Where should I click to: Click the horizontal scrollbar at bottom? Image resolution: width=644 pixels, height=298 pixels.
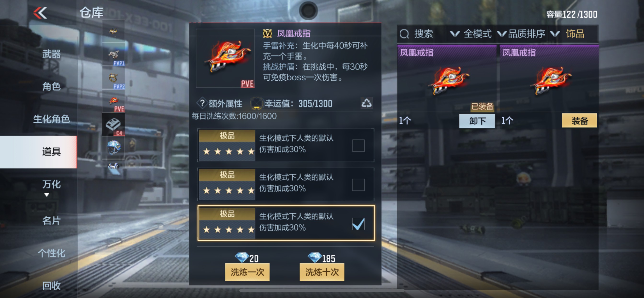tap(322, 291)
